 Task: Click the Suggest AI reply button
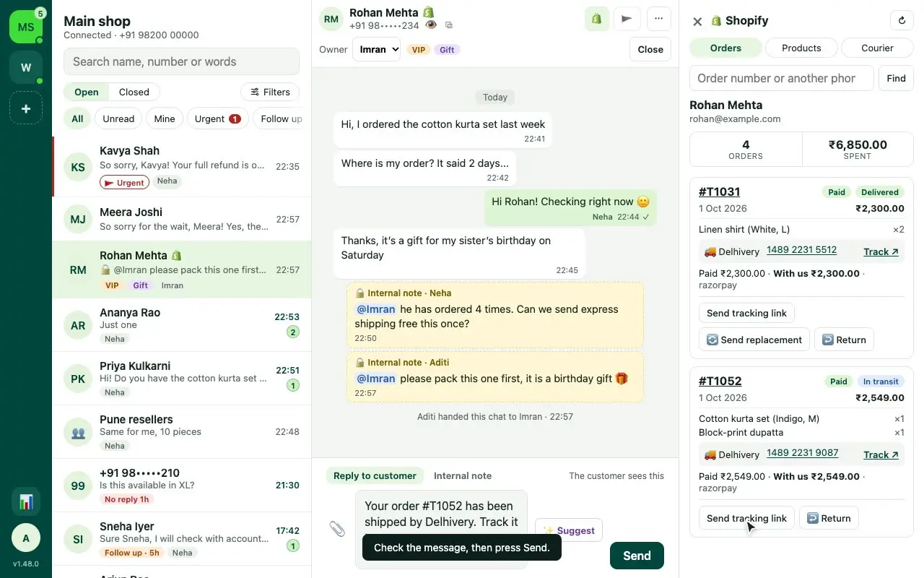point(569,530)
